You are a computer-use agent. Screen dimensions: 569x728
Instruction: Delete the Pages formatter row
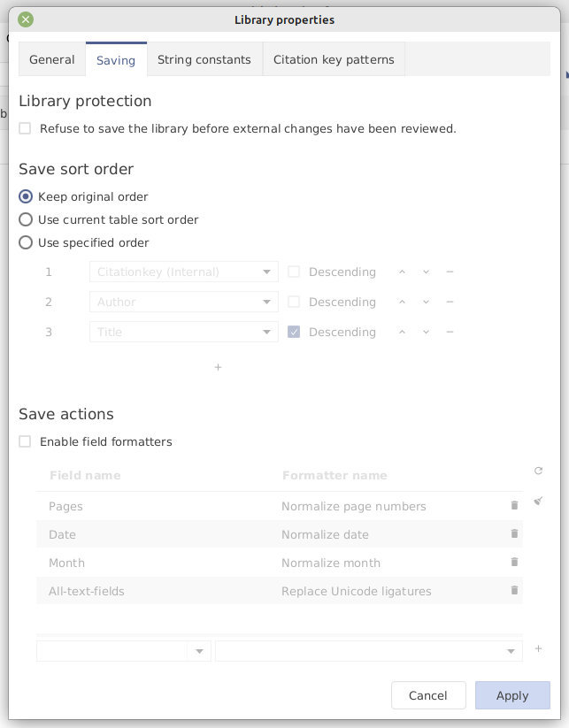click(514, 505)
